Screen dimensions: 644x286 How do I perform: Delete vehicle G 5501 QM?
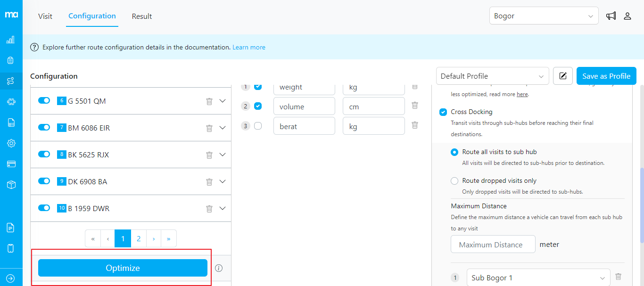[x=209, y=101]
